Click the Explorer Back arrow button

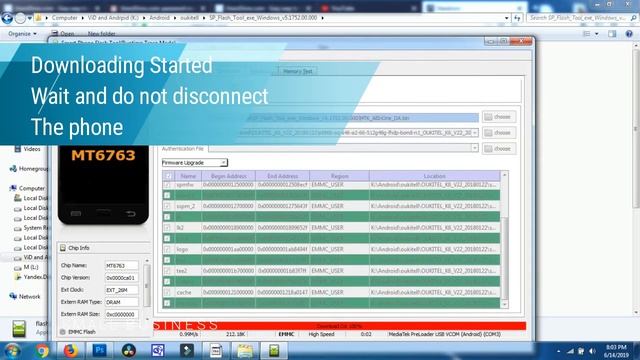click(x=7, y=18)
